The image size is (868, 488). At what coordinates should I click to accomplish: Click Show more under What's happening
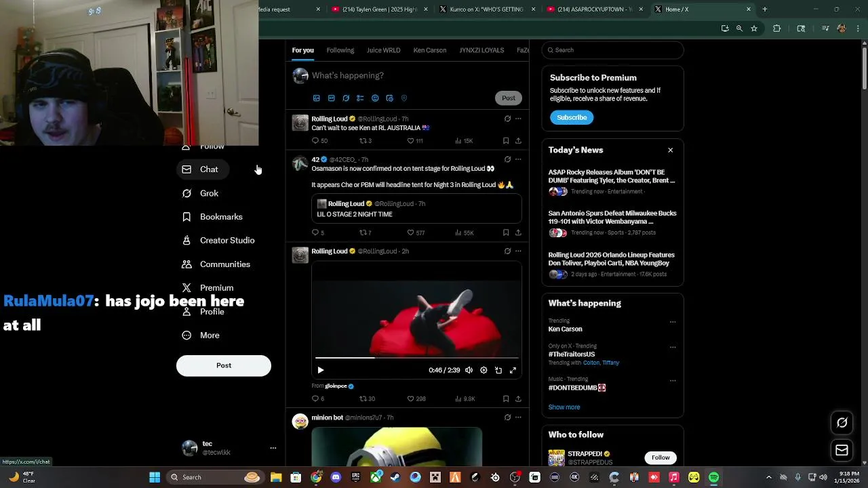[564, 407]
